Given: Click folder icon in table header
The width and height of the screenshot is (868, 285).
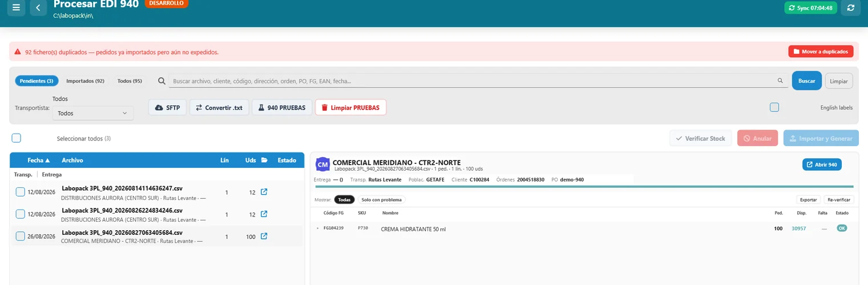Looking at the screenshot, I should pos(264,160).
